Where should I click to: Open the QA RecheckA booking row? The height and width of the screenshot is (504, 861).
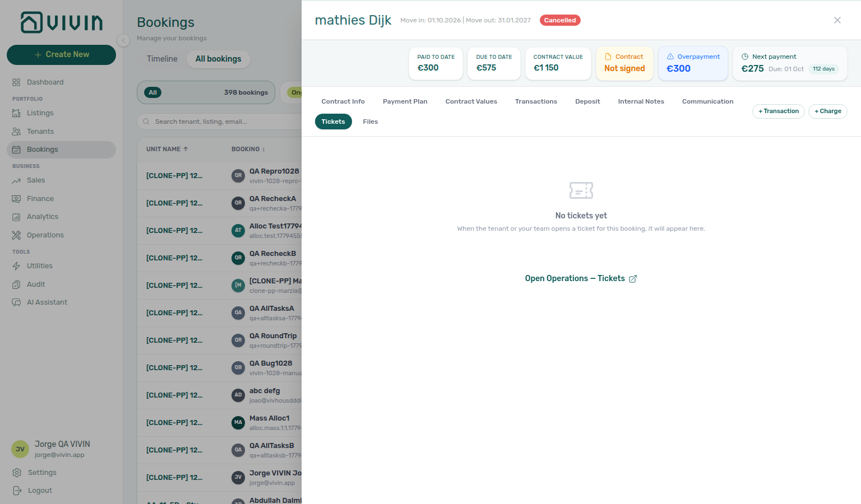pyautogui.click(x=219, y=203)
